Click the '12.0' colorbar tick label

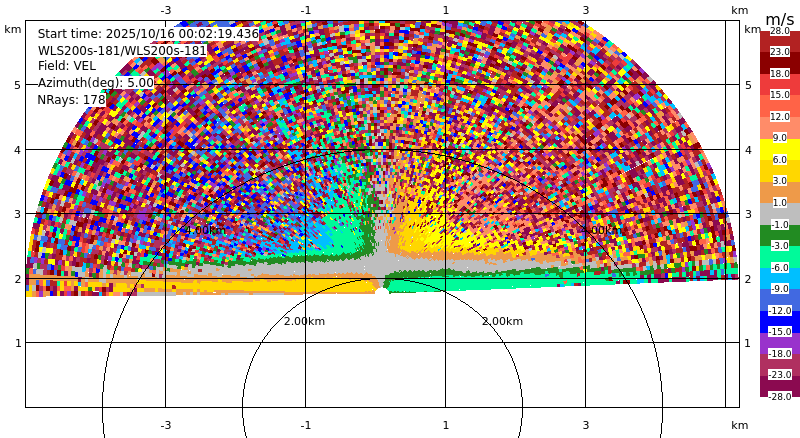pyautogui.click(x=780, y=117)
